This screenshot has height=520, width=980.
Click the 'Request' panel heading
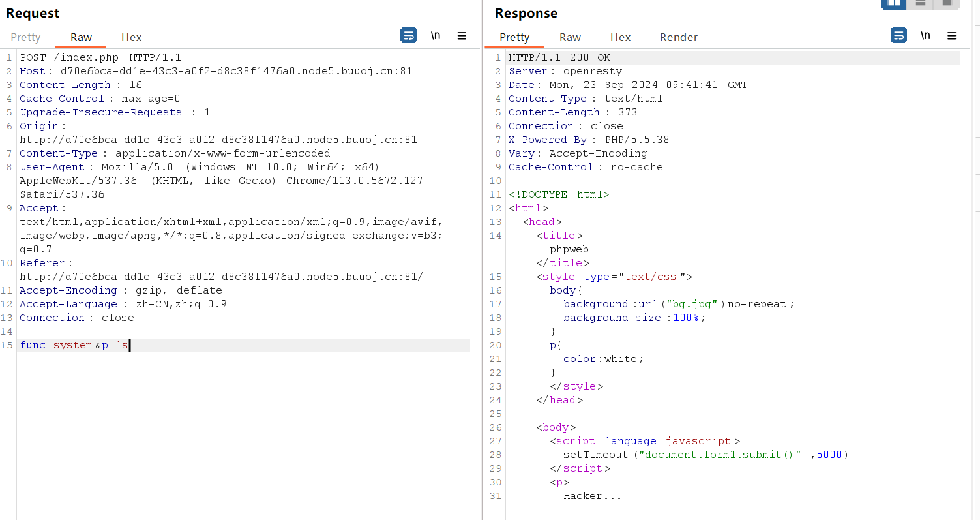tap(33, 13)
